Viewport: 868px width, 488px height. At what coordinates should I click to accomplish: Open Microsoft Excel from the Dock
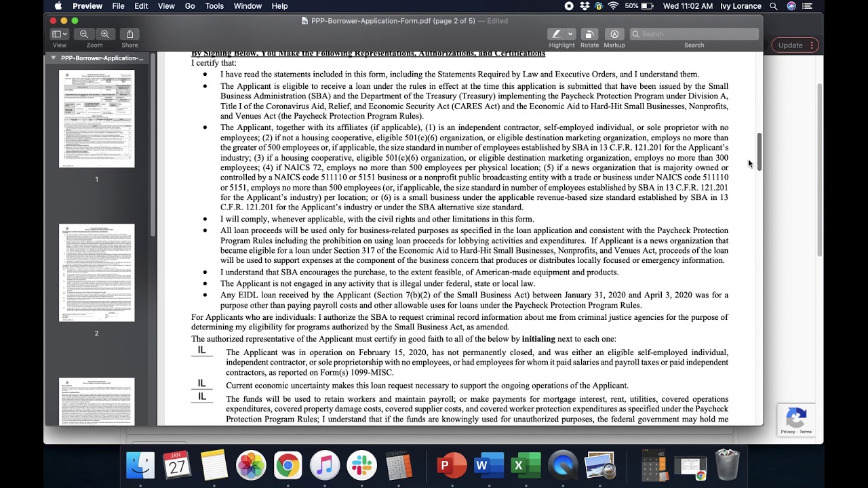click(x=526, y=466)
